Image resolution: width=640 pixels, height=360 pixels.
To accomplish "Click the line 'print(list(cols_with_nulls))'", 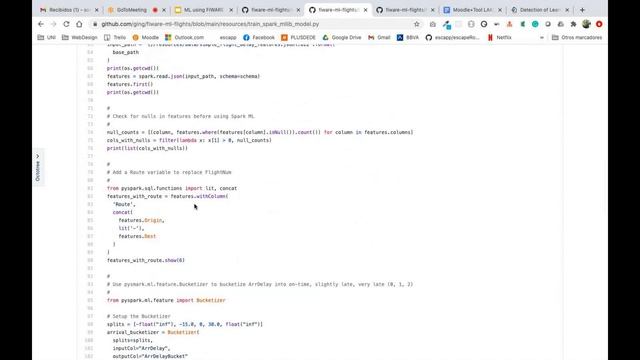I will click(x=147, y=148).
